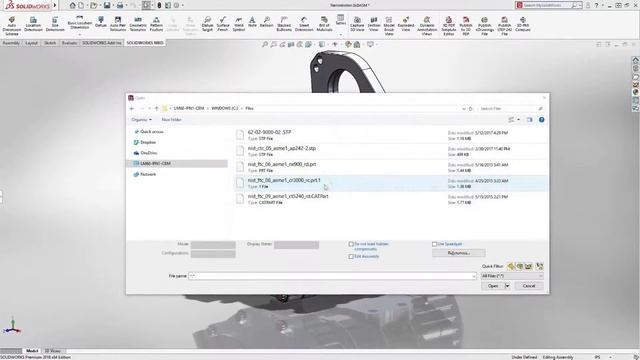640x360 pixels.
Task: Open the 3D PMI Compare tool
Action: click(523, 24)
